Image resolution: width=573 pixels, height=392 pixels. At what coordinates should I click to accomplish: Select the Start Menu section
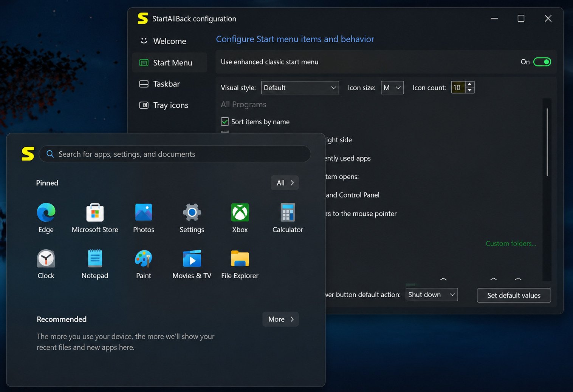pos(170,63)
